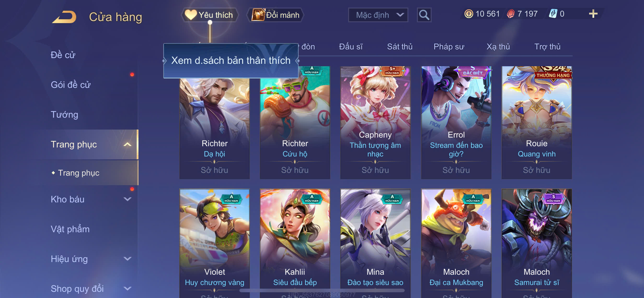Select the Xạ thủ filter tab

pos(498,47)
